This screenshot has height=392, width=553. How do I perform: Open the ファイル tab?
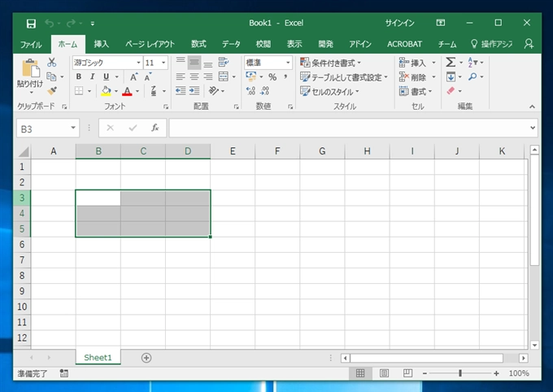(31, 44)
